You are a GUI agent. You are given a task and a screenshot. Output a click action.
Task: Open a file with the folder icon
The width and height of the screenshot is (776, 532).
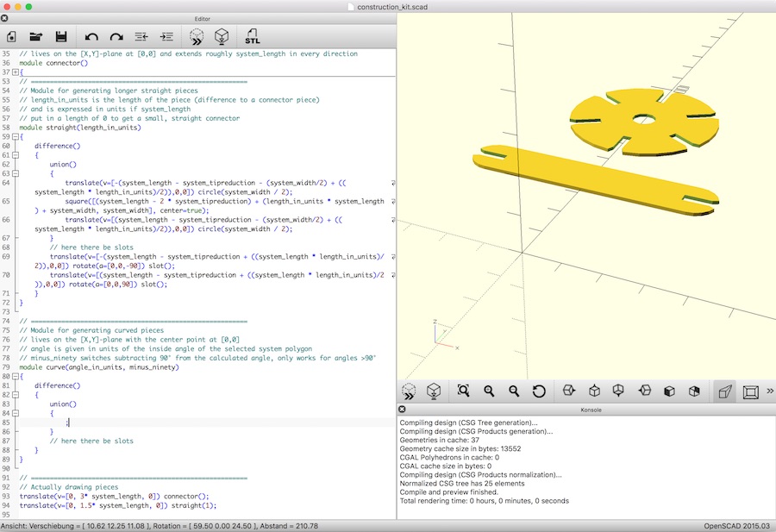coord(36,36)
